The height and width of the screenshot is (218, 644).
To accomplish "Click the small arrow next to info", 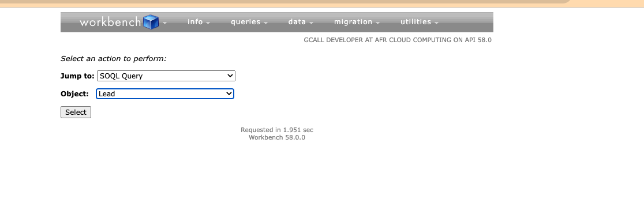I will pos(208,23).
